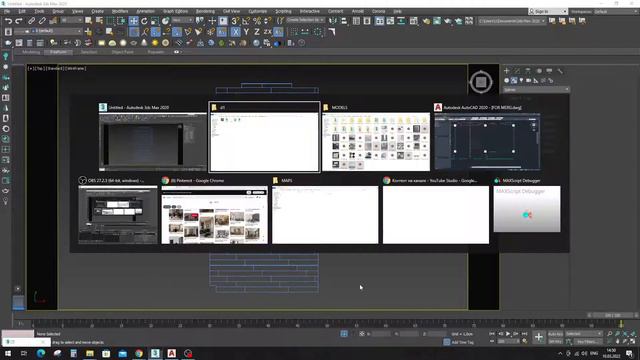The image size is (640, 360).
Task: Activate the Select and Link tool
Action: tap(31, 20)
